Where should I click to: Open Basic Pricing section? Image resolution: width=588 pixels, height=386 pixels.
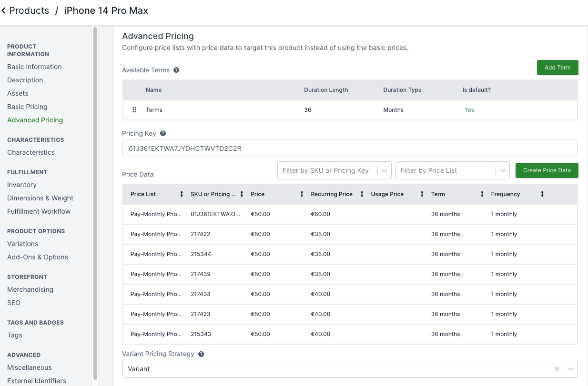(27, 107)
